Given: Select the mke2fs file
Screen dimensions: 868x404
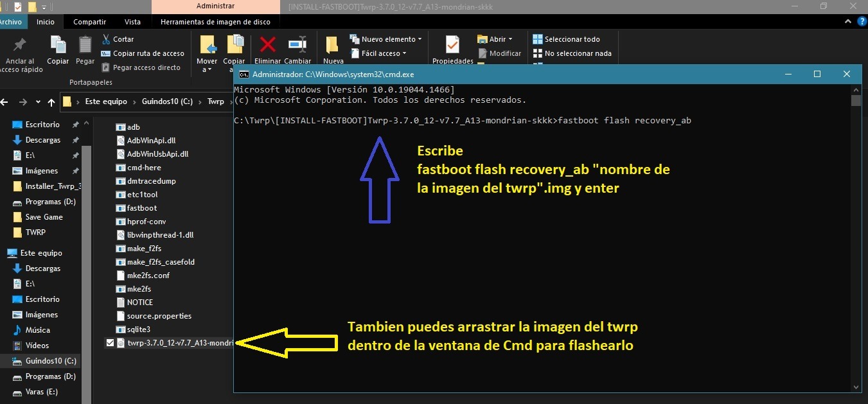Looking at the screenshot, I should pyautogui.click(x=134, y=289).
